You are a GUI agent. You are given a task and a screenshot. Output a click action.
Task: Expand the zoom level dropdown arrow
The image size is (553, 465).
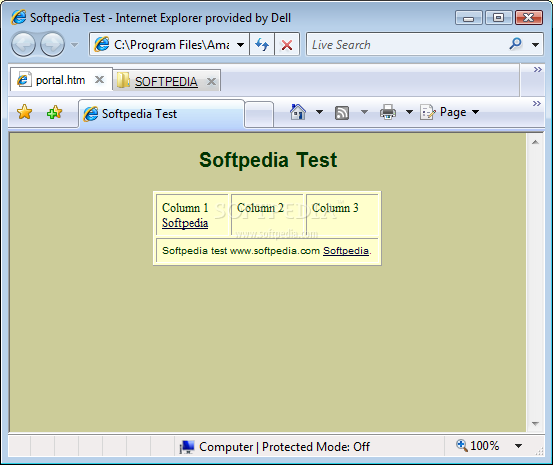[518, 446]
